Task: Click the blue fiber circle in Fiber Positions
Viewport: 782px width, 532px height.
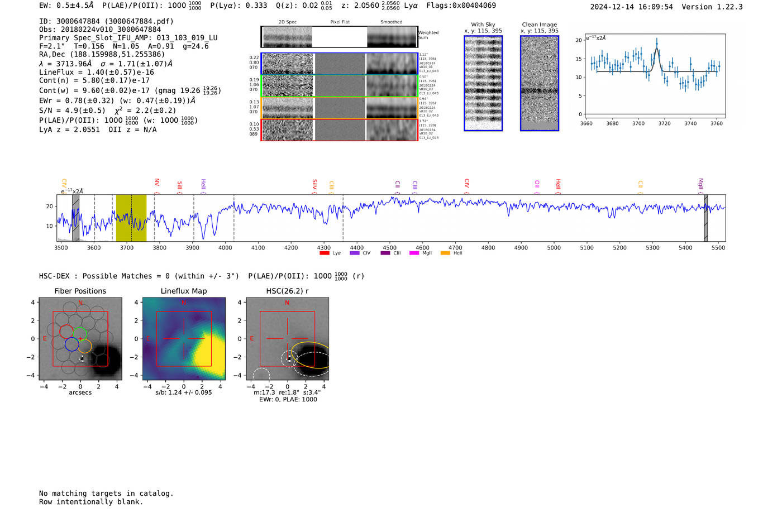Action: tap(71, 344)
